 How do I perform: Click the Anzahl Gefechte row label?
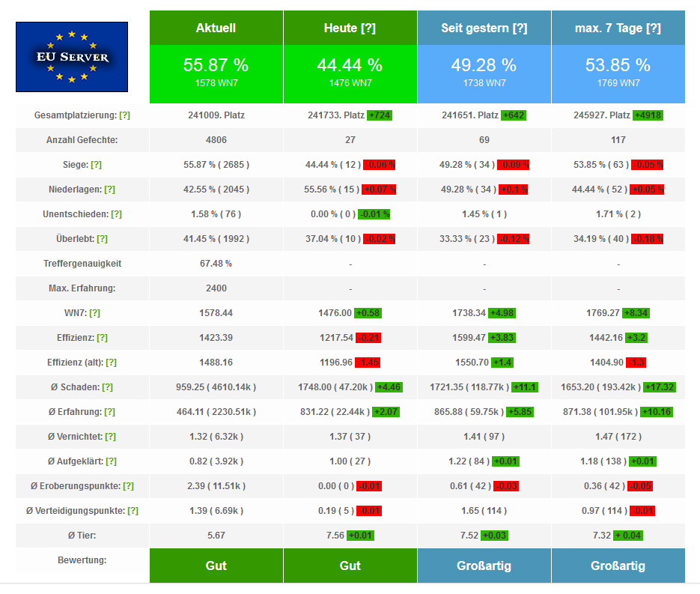82,140
